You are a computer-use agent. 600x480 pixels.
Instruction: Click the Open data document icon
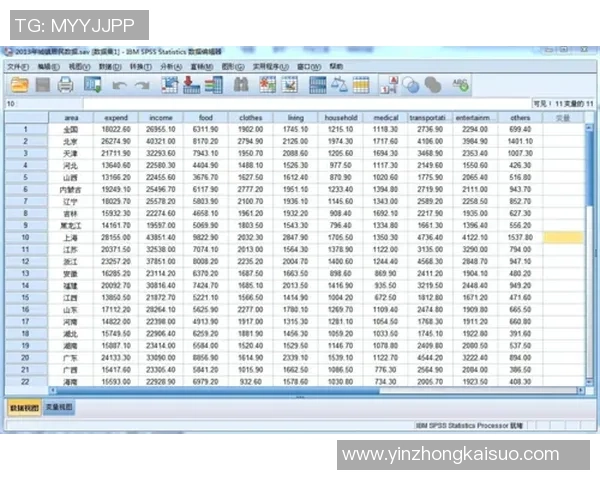click(17, 85)
